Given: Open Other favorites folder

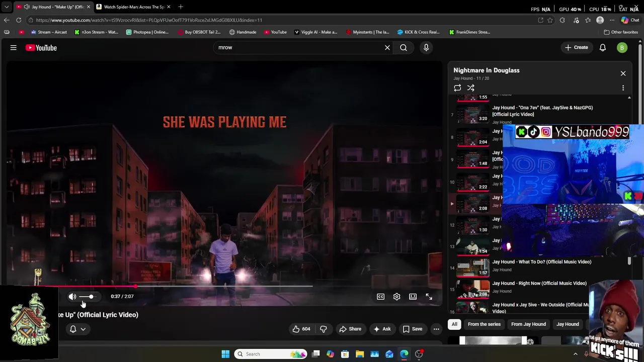Looking at the screenshot, I should (621, 32).
